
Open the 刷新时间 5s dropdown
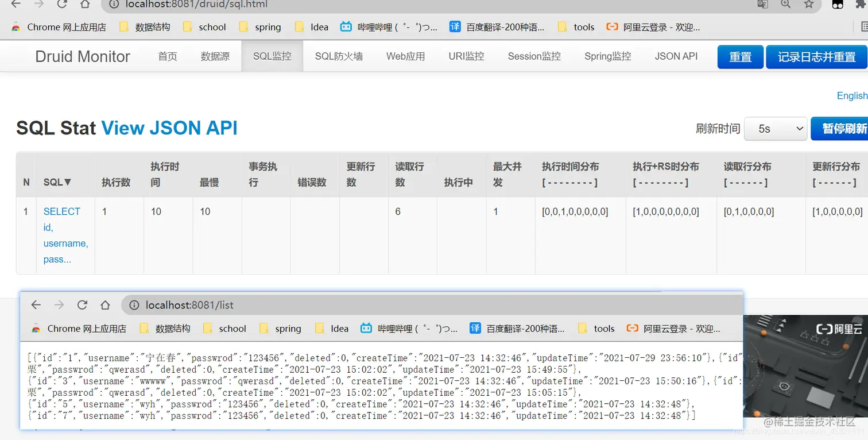[x=776, y=129]
